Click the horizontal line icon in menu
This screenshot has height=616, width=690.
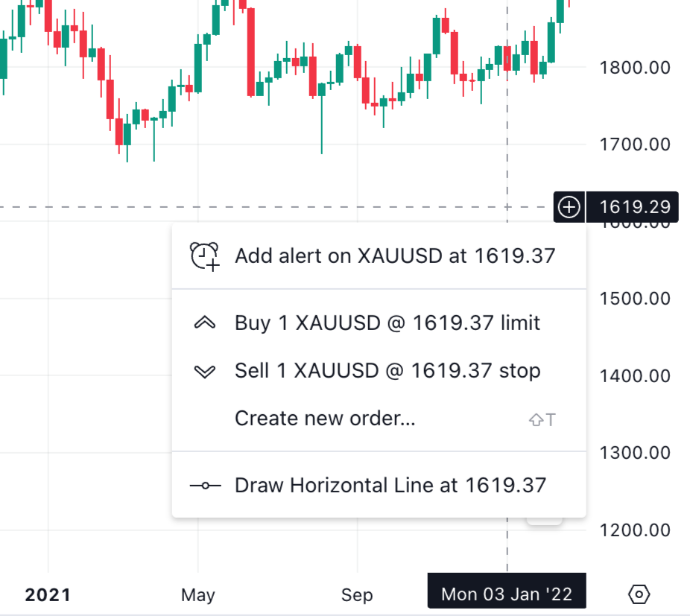(x=205, y=486)
